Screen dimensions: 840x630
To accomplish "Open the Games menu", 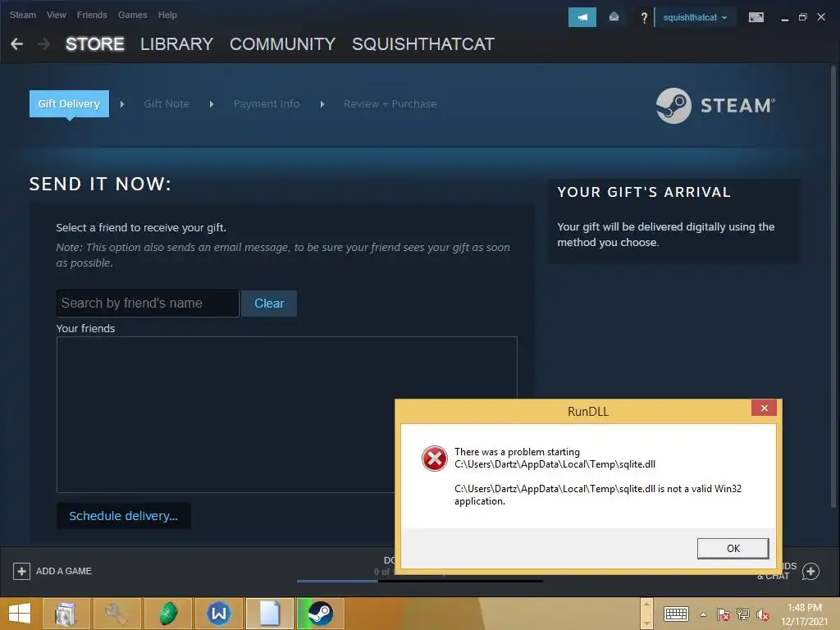I will [x=132, y=15].
